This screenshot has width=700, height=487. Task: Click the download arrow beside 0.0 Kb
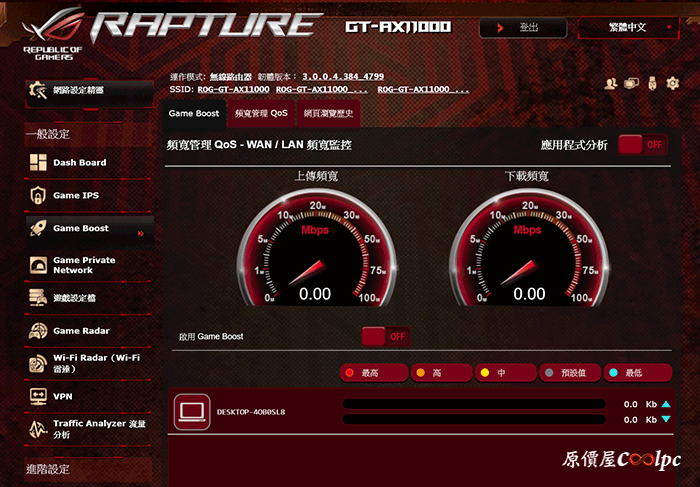(666, 419)
